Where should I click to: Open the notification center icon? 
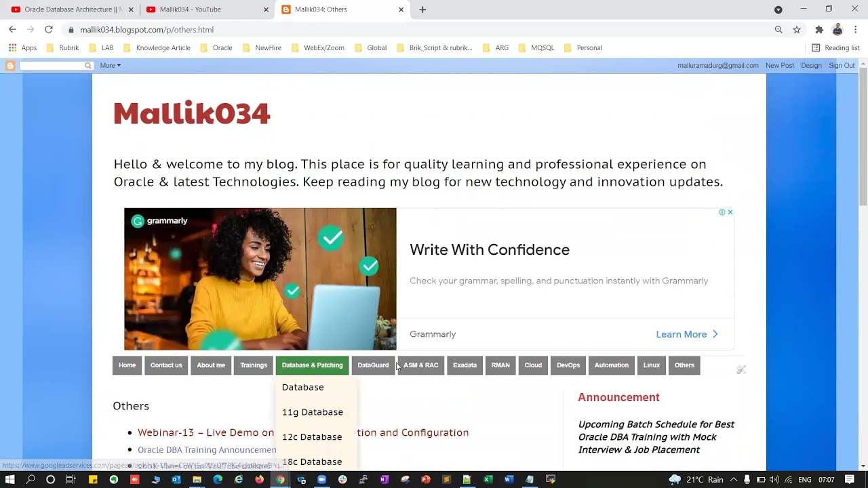849,479
